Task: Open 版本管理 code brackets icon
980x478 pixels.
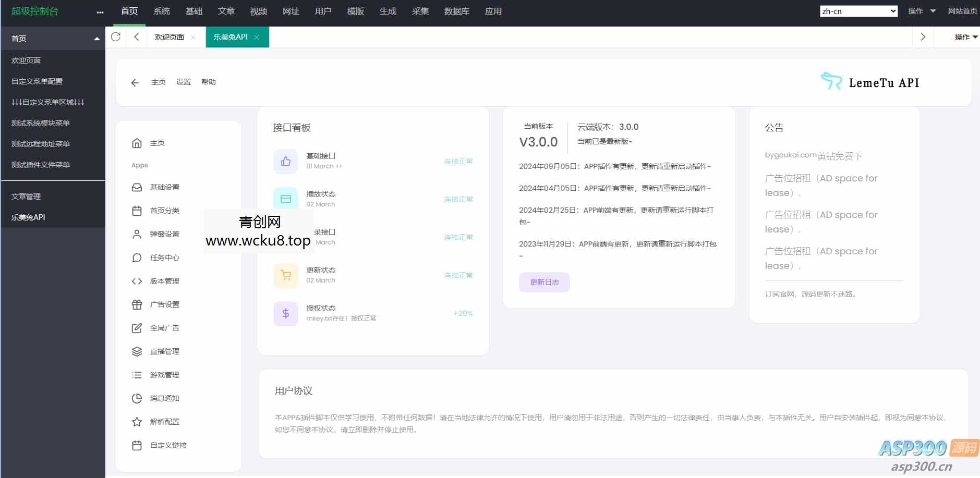Action: [136, 281]
